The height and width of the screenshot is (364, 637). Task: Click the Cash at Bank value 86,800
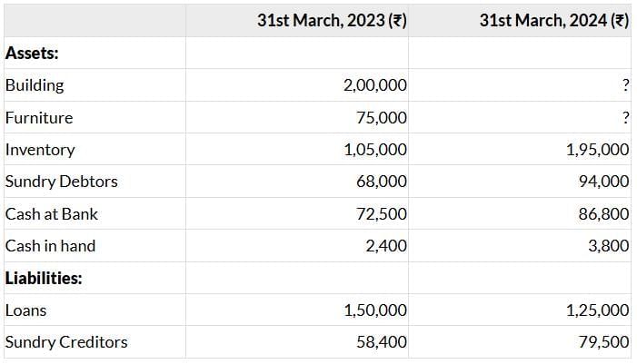click(603, 214)
